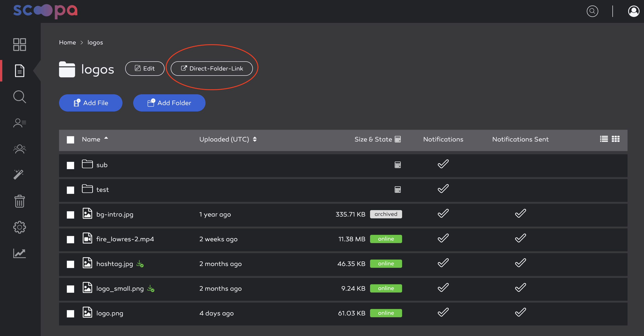This screenshot has height=336, width=644.
Task: Sort by Name column
Action: 95,139
